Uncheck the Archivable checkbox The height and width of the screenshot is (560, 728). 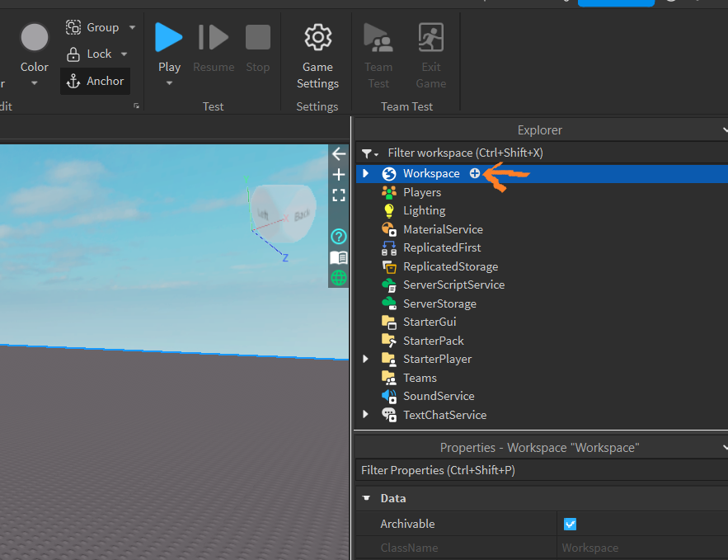click(x=571, y=525)
